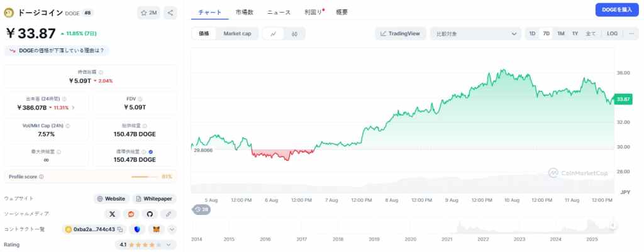
Task: Click the 29.8066 baseline price label
Action: pos(203,151)
